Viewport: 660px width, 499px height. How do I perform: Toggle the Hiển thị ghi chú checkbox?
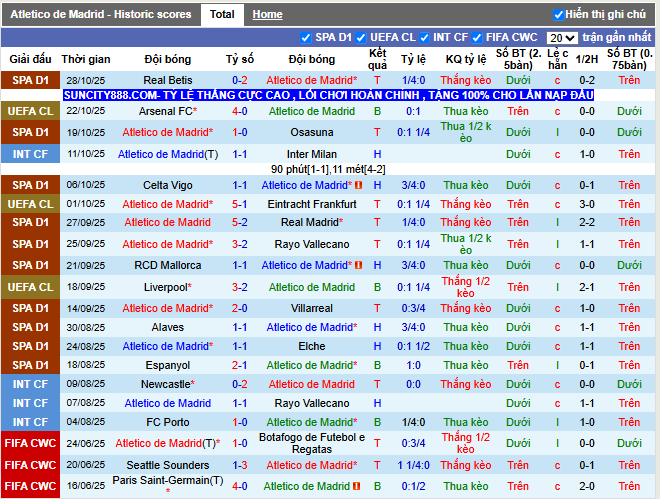coord(558,15)
